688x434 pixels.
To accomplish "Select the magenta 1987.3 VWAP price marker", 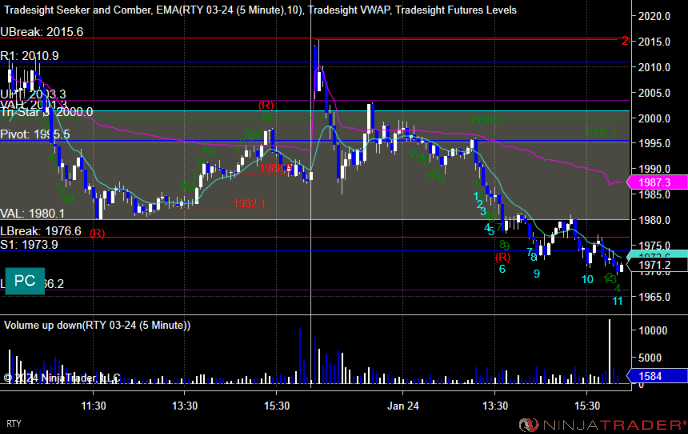I will click(657, 183).
